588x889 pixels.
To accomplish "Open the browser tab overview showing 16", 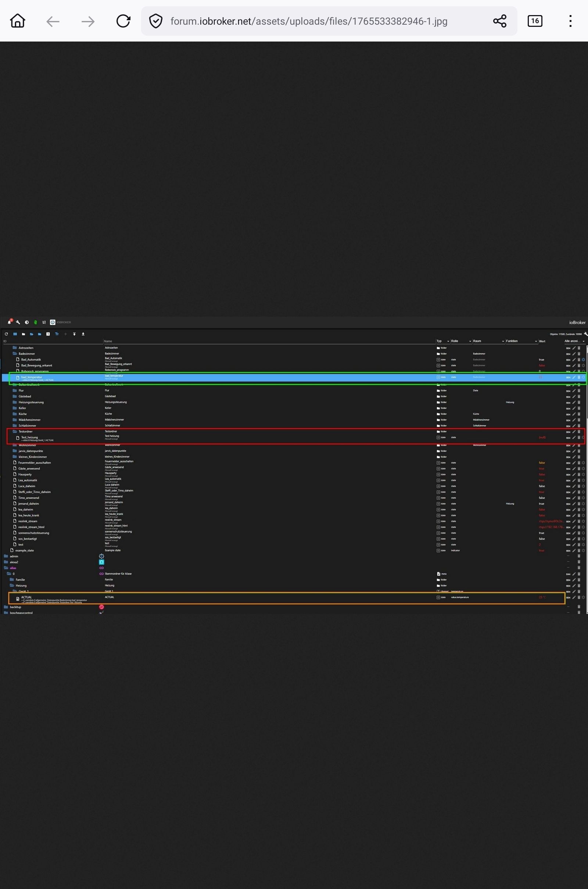I will point(535,21).
